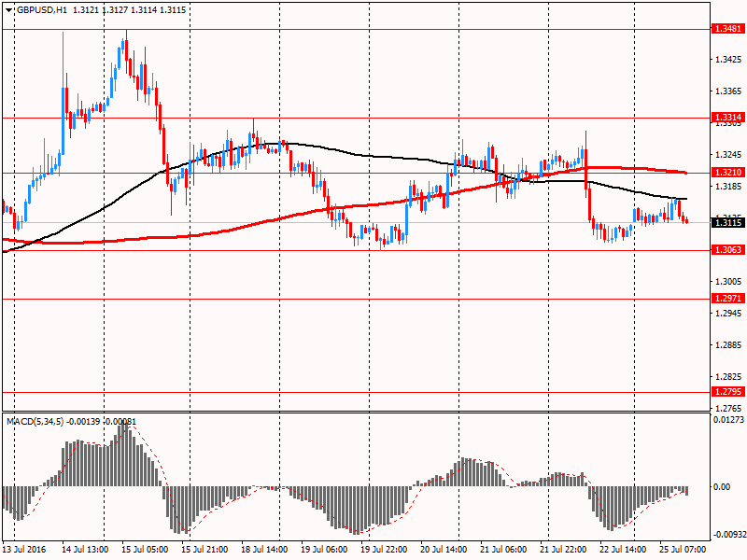The image size is (747, 560).
Task: Open the chart menu triangle beside GBPUSD
Action: point(9,10)
